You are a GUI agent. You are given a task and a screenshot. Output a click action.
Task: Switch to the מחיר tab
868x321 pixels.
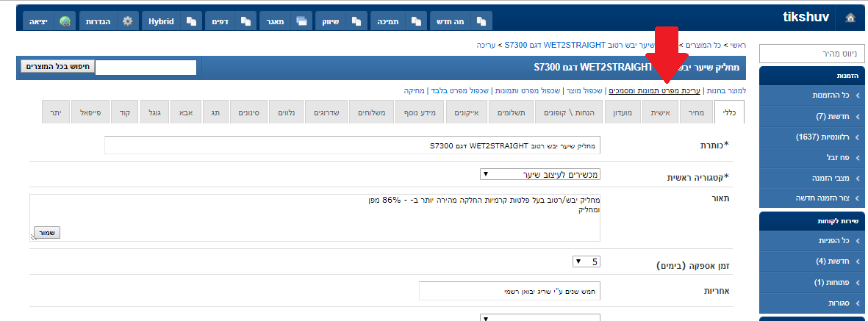click(695, 112)
